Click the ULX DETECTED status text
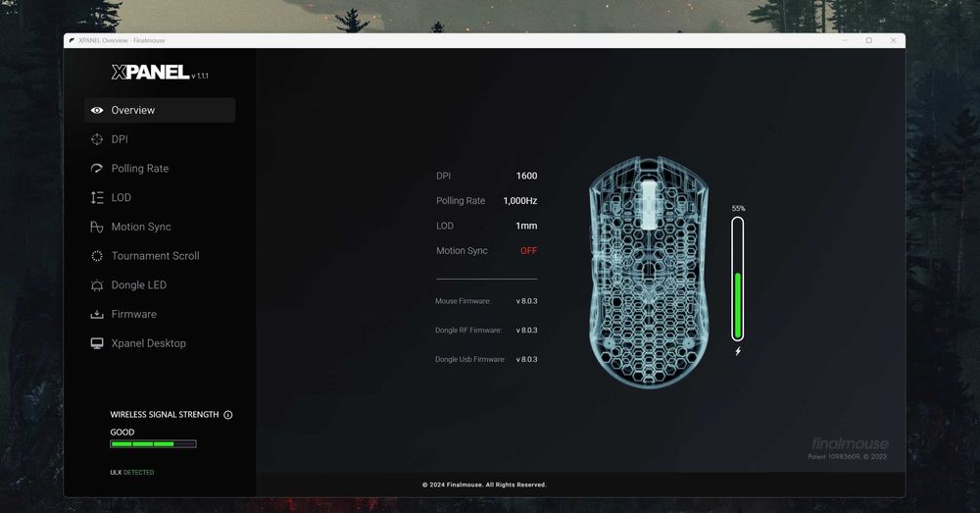Viewport: 980px width, 513px height. (x=132, y=473)
